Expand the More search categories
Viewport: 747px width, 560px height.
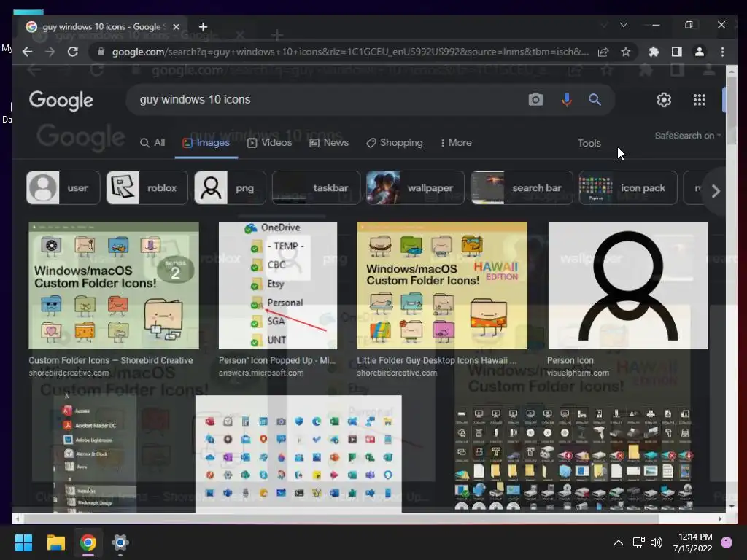456,142
